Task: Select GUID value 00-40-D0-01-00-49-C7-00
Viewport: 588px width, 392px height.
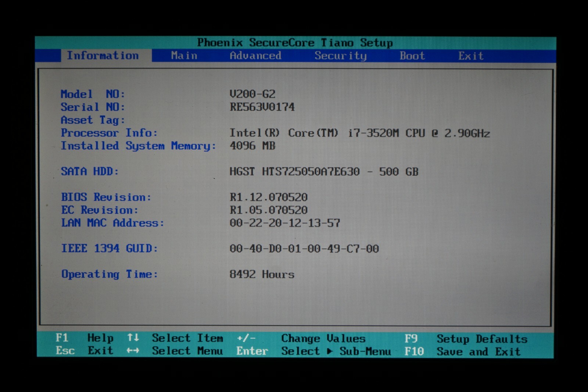Action: pos(304,249)
